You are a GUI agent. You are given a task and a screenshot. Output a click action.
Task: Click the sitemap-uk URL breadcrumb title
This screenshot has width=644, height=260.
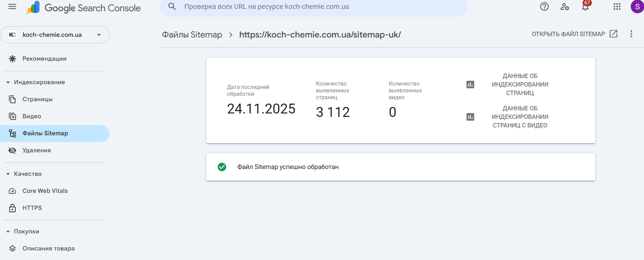point(320,35)
